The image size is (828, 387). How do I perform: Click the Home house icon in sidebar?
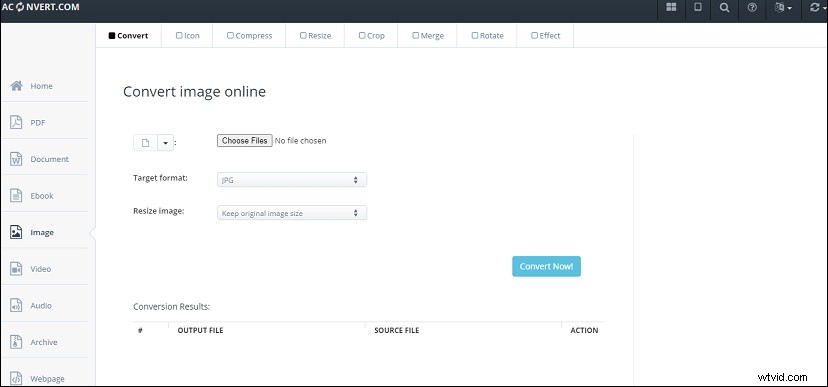[x=16, y=86]
